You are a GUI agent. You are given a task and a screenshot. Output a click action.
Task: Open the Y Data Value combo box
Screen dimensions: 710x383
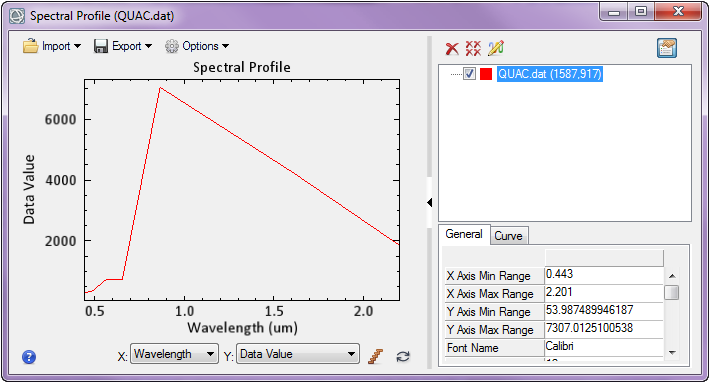[298, 354]
